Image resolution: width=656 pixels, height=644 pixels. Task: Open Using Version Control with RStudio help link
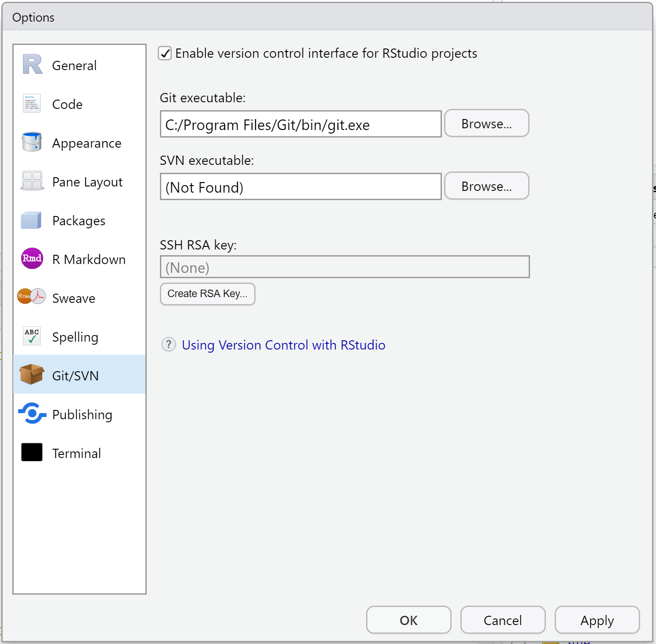[x=283, y=345]
